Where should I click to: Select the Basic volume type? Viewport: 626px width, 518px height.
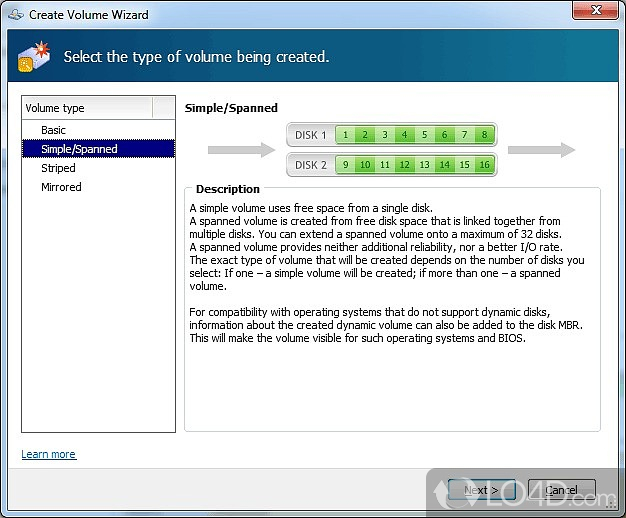pos(98,130)
